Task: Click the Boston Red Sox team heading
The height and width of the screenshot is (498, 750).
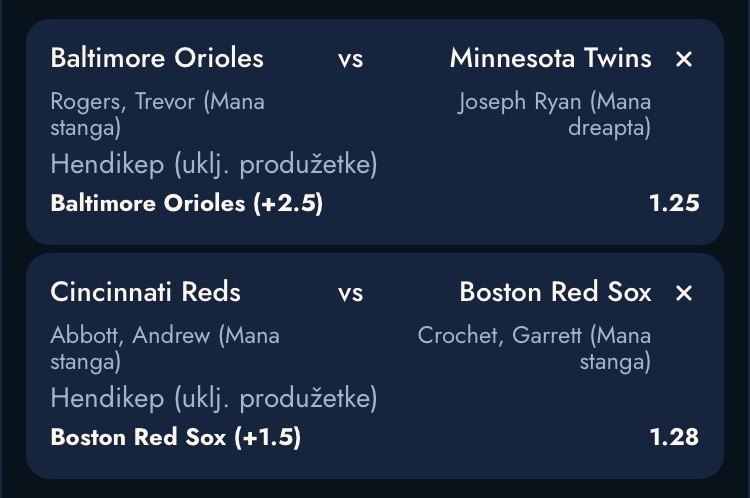Action: (x=555, y=292)
